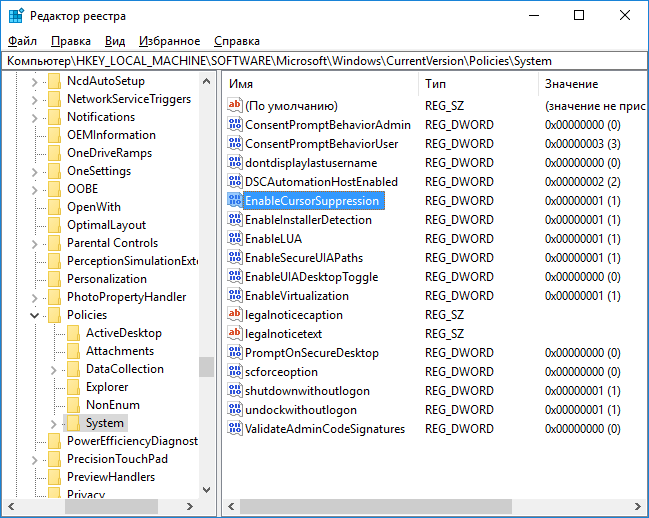Click the right arrow of the values pane scrollbar
Screen dimensions: 649x518
[637, 506]
